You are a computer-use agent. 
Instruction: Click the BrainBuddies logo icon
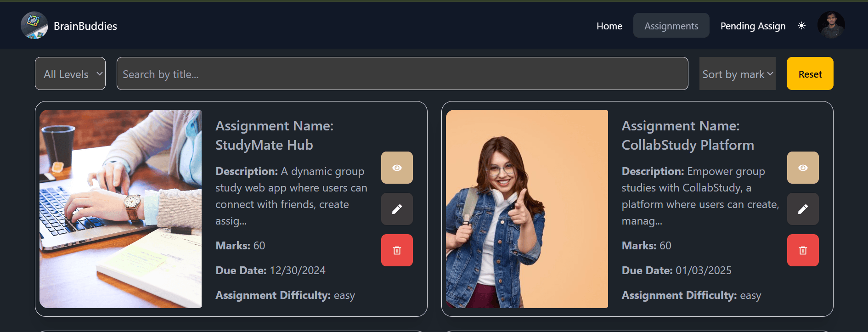coord(34,26)
